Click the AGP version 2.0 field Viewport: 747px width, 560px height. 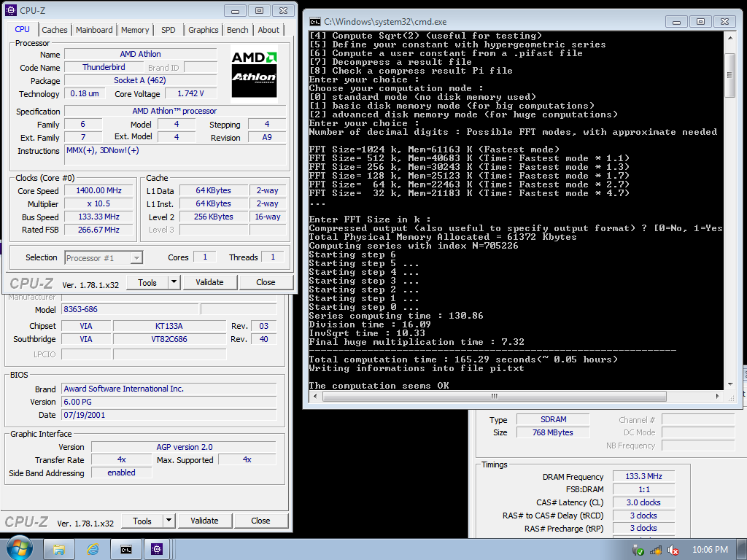coord(184,447)
